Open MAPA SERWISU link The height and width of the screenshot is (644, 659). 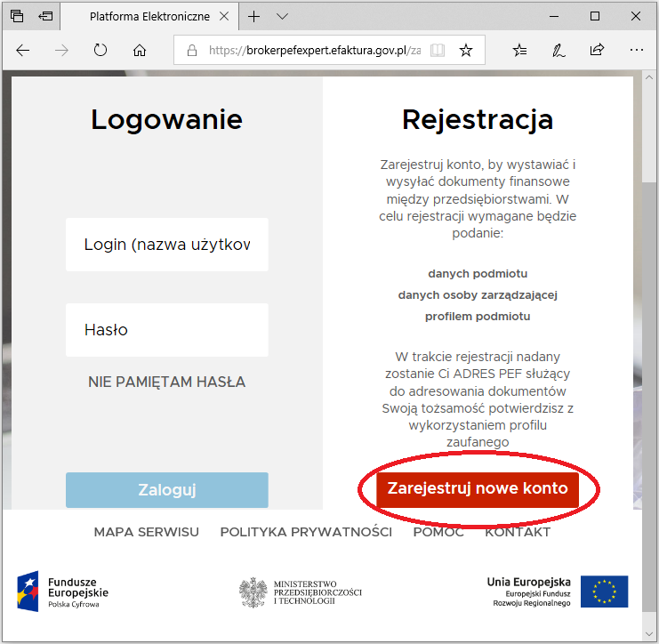146,532
